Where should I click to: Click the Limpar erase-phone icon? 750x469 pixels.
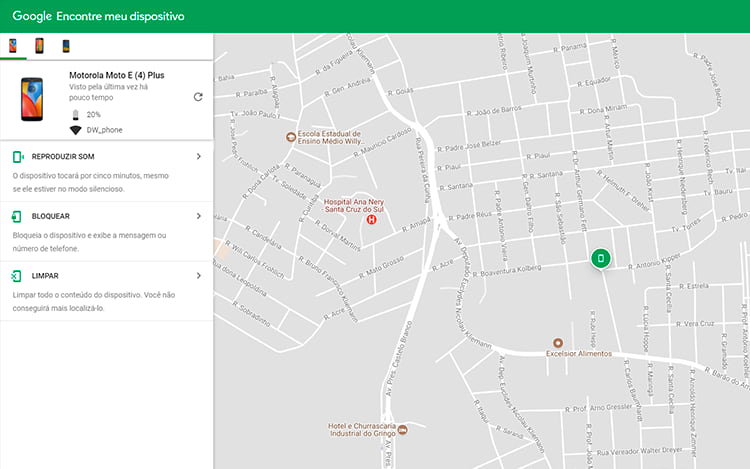click(x=16, y=276)
